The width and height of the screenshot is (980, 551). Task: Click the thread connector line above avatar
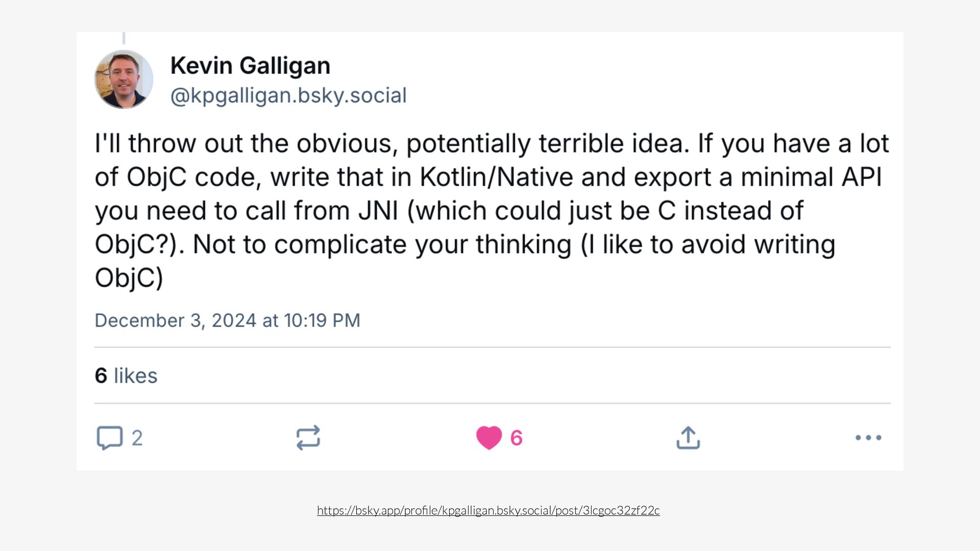pyautogui.click(x=124, y=38)
